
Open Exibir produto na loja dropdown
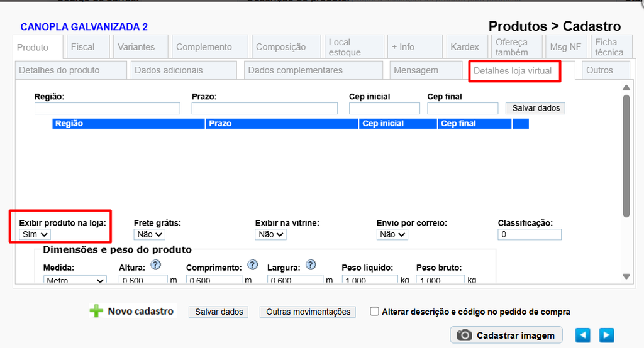pyautogui.click(x=35, y=234)
